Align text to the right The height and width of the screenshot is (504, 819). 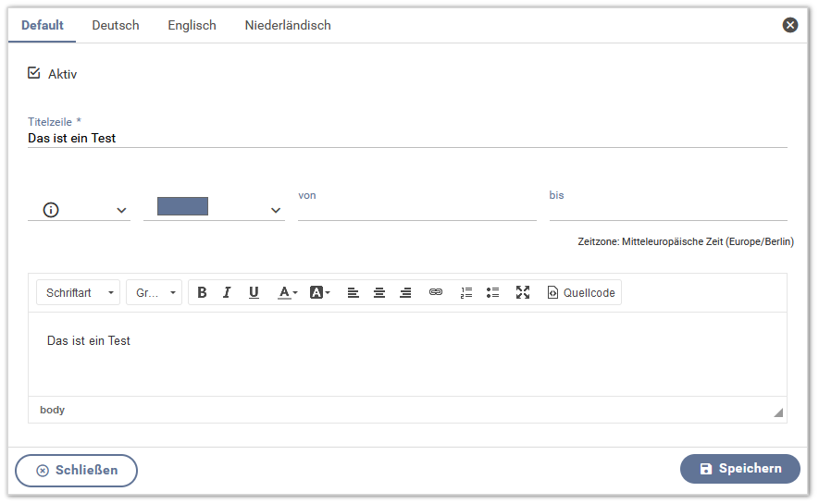pos(405,292)
